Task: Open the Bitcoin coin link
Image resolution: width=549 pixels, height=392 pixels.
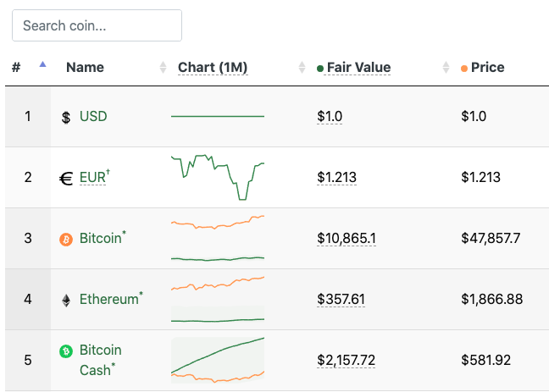Action: click(101, 239)
